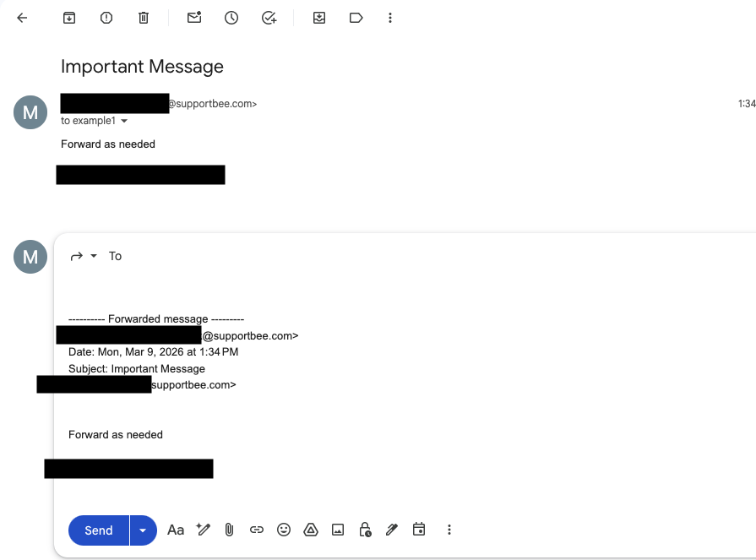
Task: Attach a file to the forwarded message
Action: pos(229,530)
